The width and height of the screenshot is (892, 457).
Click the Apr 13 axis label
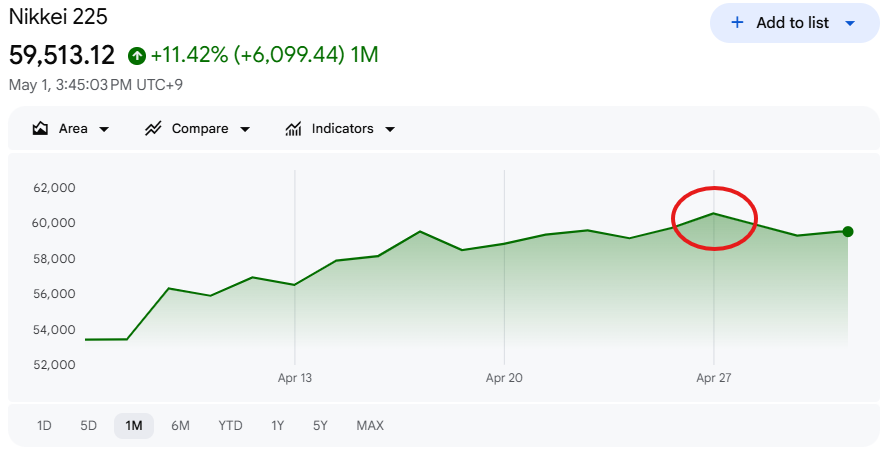click(295, 378)
